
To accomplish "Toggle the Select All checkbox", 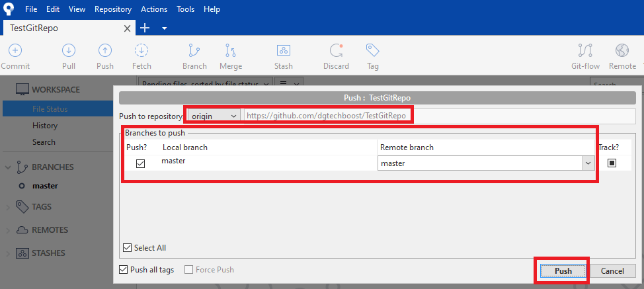I will 128,248.
